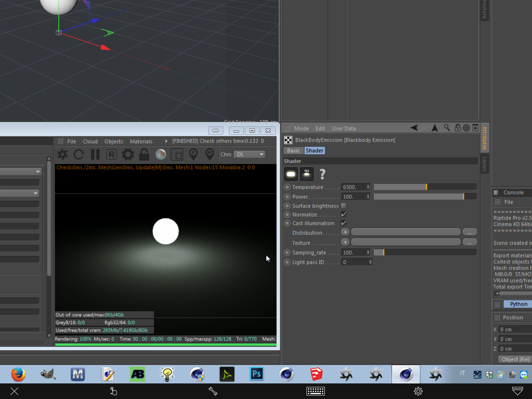This screenshot has width=532, height=399.
Task: Open the Materials menu
Action: coord(141,141)
